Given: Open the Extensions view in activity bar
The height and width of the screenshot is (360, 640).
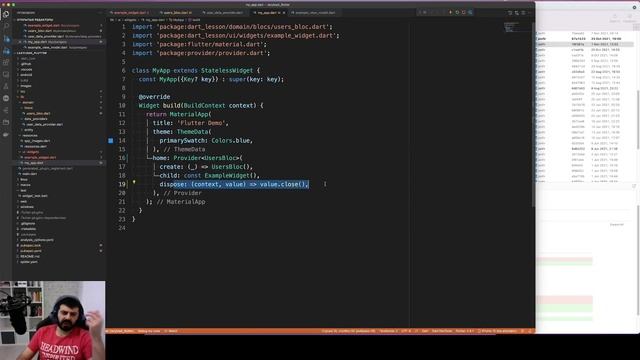Looking at the screenshot, I should [6, 62].
